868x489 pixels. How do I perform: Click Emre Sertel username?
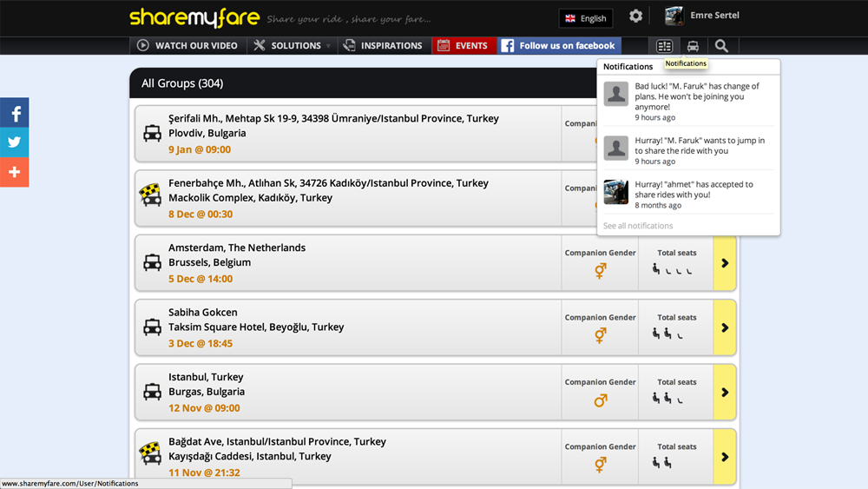click(714, 15)
